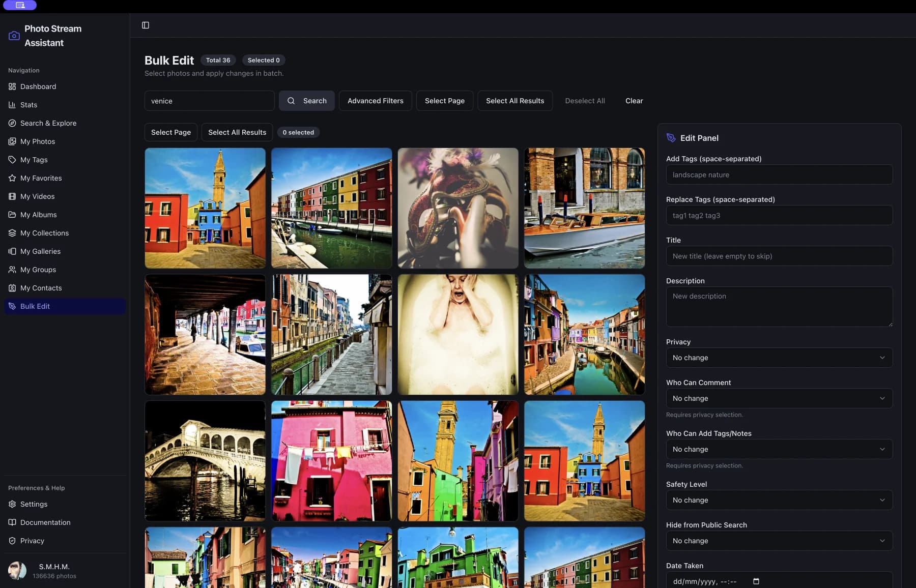The image size is (916, 588).
Task: Click the Photo Stream Assistant camera logo
Action: (14, 35)
